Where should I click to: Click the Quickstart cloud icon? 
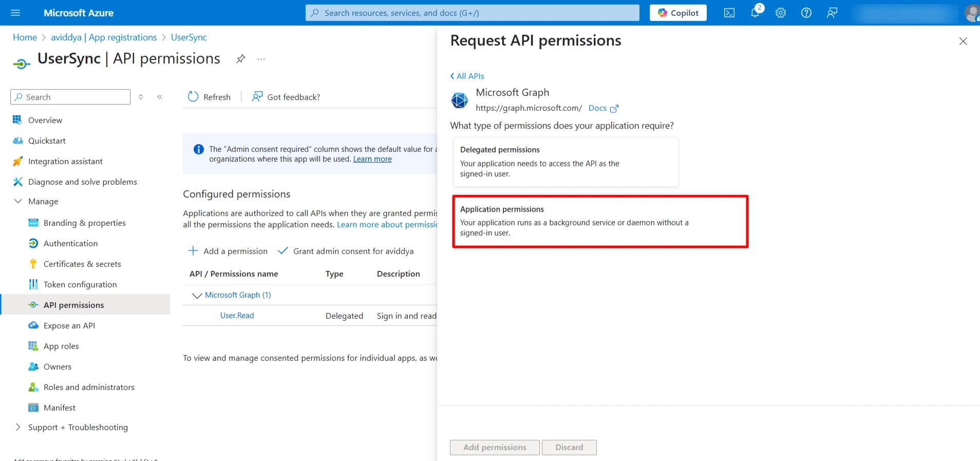(17, 140)
